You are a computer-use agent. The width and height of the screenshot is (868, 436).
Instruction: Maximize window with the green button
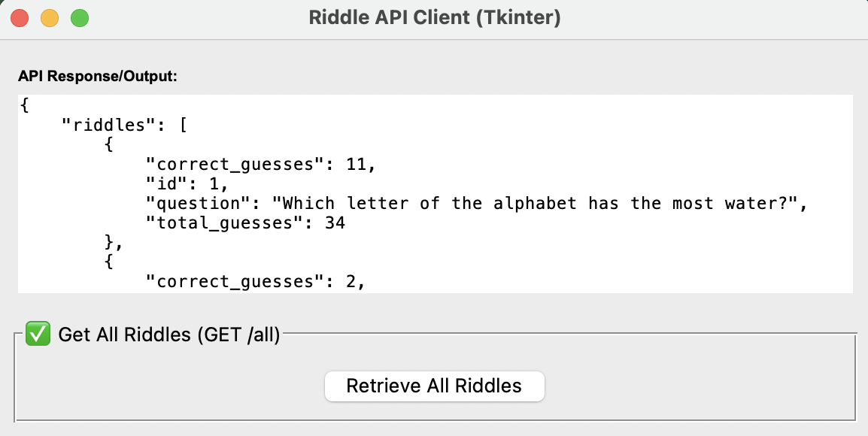(79, 17)
